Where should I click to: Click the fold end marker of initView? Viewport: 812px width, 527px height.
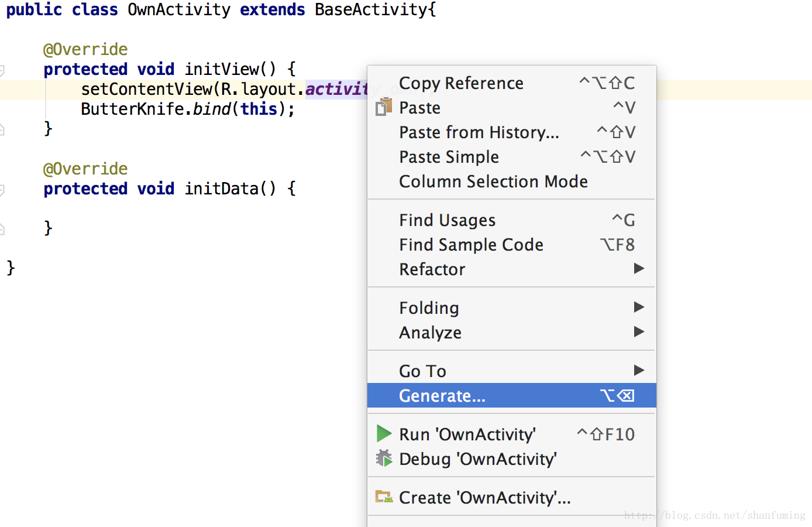[x=2, y=129]
